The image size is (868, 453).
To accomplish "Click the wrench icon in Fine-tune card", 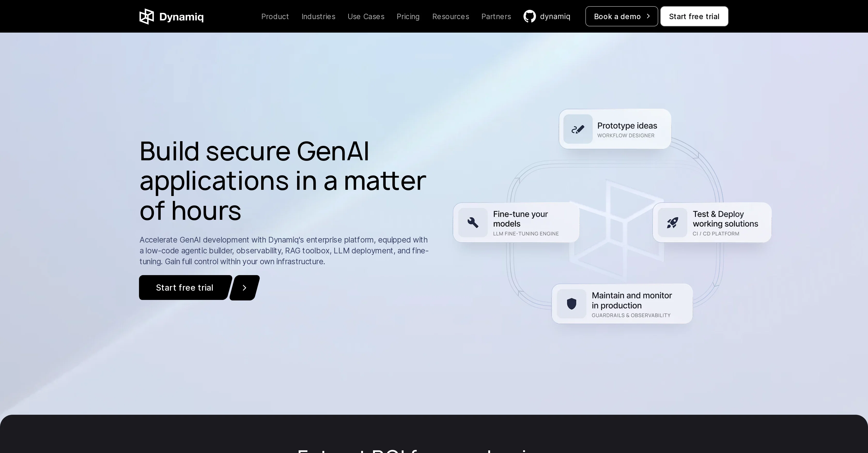I will [x=473, y=223].
